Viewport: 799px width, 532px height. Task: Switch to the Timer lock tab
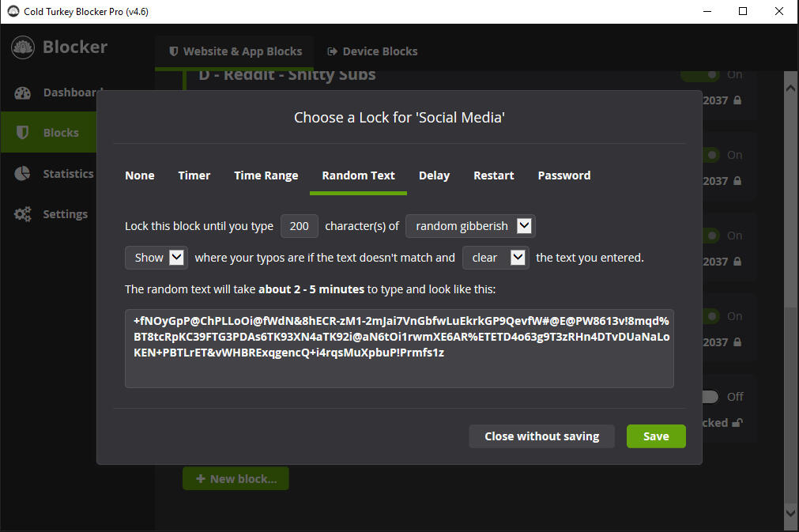click(194, 175)
